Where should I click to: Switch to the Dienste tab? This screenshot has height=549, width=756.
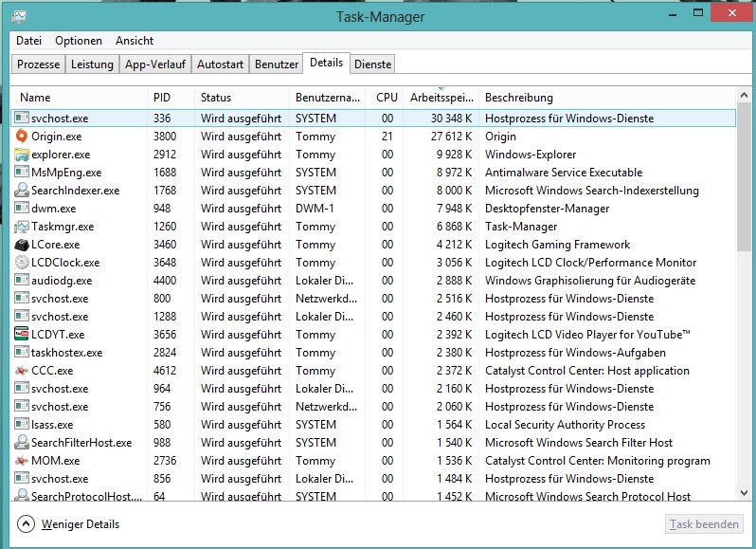[372, 64]
